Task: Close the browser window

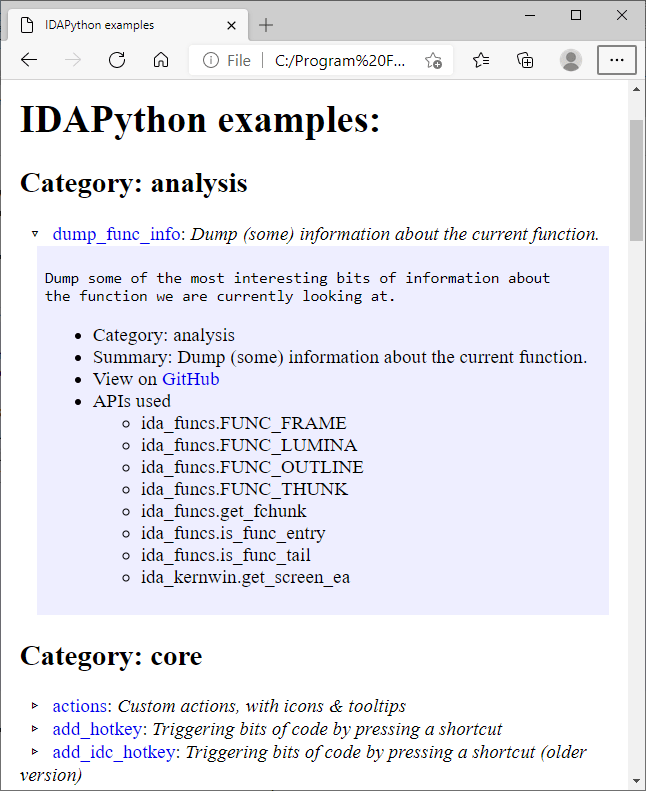Action: [x=622, y=15]
